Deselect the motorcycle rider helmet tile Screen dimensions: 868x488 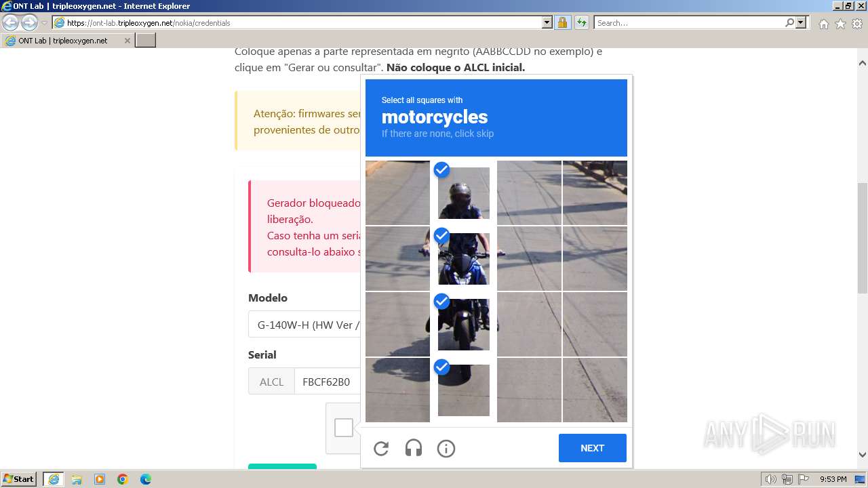point(464,193)
